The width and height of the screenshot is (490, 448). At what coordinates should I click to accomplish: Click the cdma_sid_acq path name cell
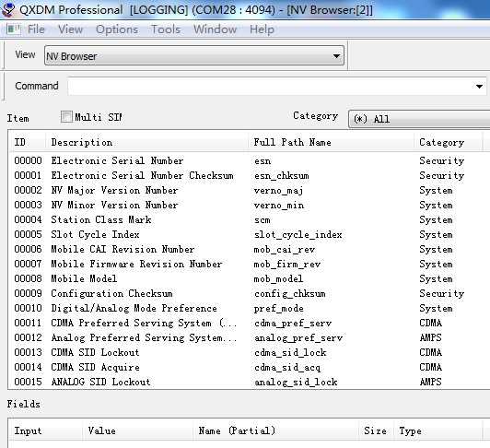point(287,368)
